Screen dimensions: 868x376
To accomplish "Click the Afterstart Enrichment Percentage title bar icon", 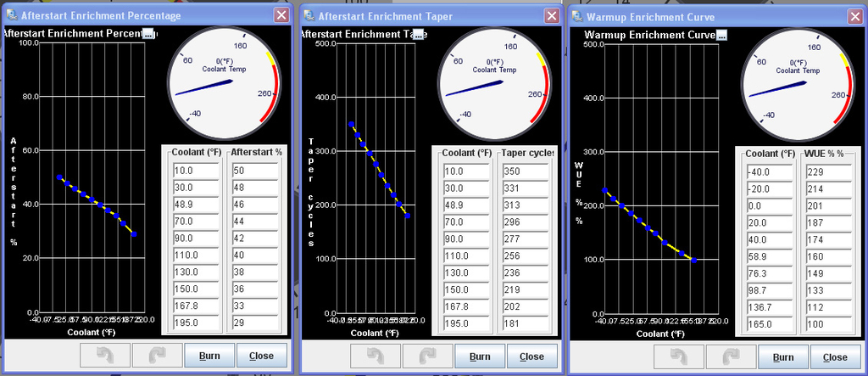I will tap(11, 15).
